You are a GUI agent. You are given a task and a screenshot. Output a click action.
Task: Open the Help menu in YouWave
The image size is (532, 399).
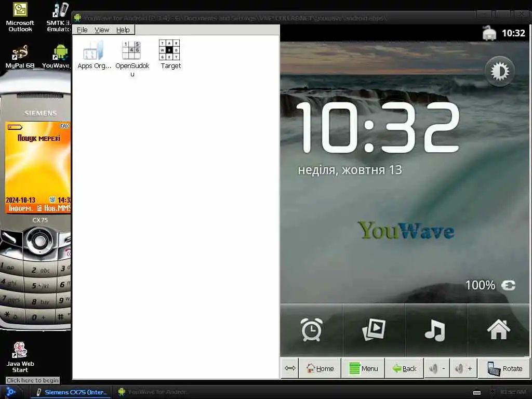click(x=123, y=30)
